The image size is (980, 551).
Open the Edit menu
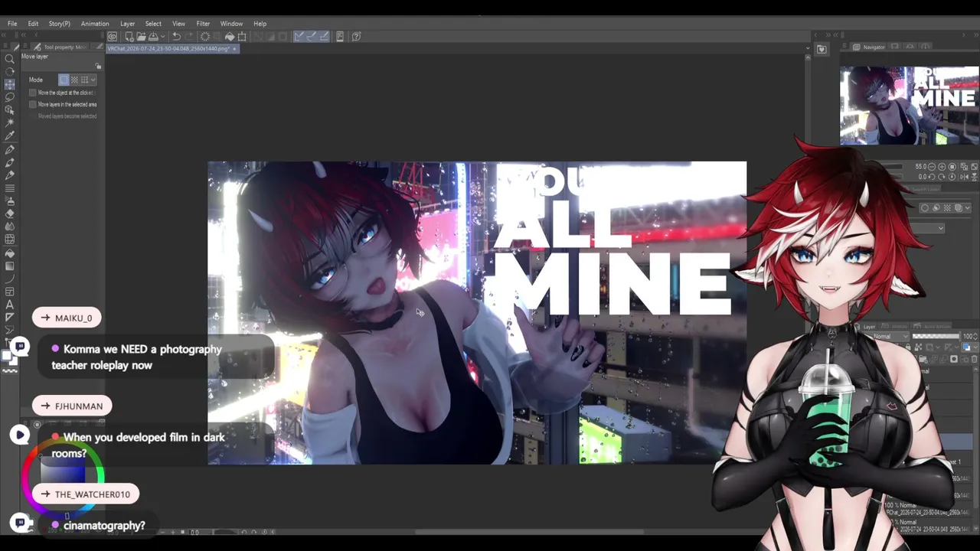[x=33, y=24]
